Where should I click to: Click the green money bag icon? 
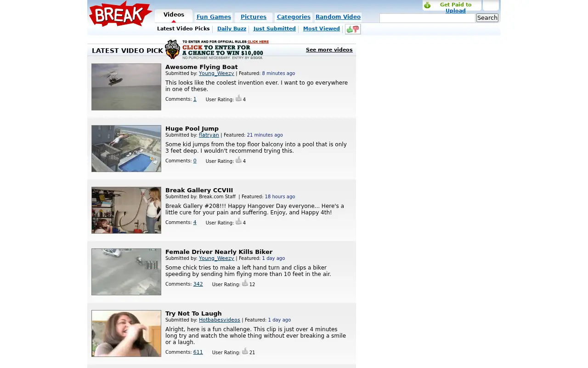click(x=427, y=5)
